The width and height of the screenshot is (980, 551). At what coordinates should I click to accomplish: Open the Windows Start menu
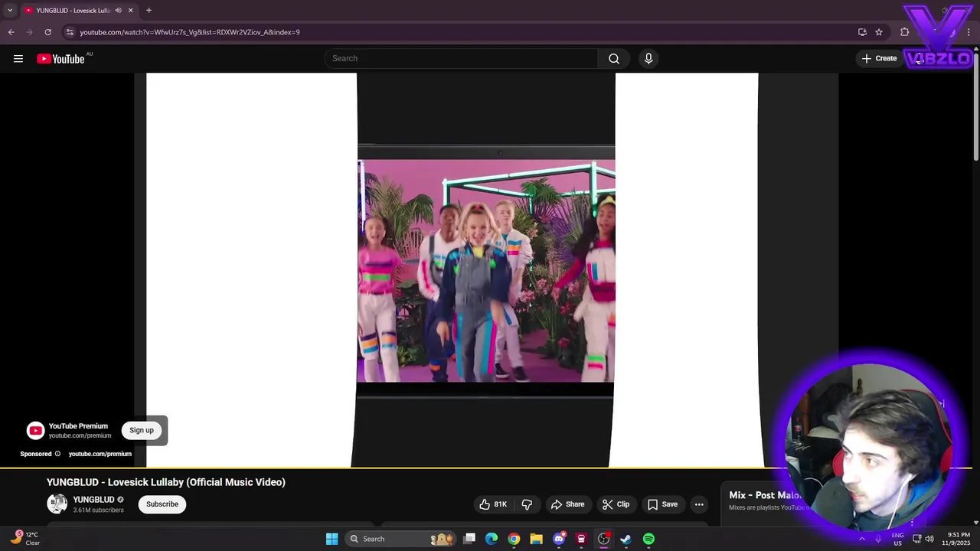pos(332,539)
